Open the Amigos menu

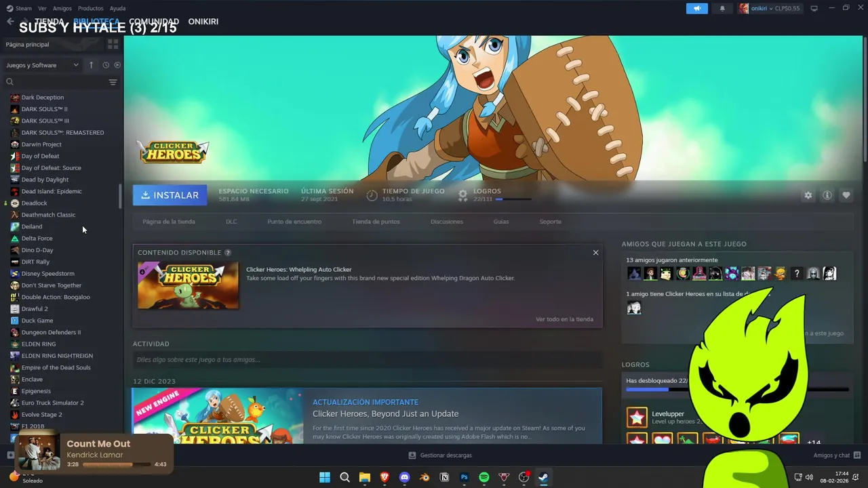[62, 8]
